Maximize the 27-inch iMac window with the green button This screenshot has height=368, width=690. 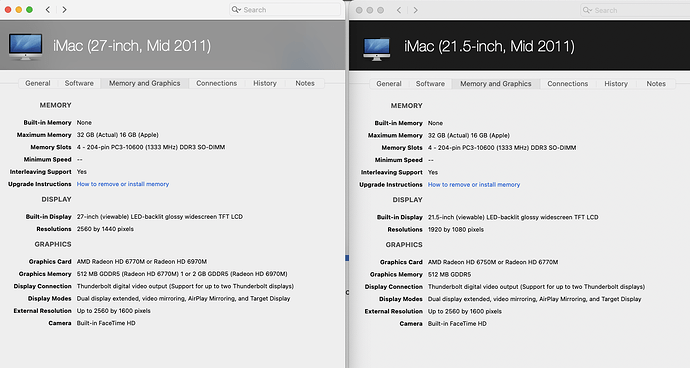point(29,10)
